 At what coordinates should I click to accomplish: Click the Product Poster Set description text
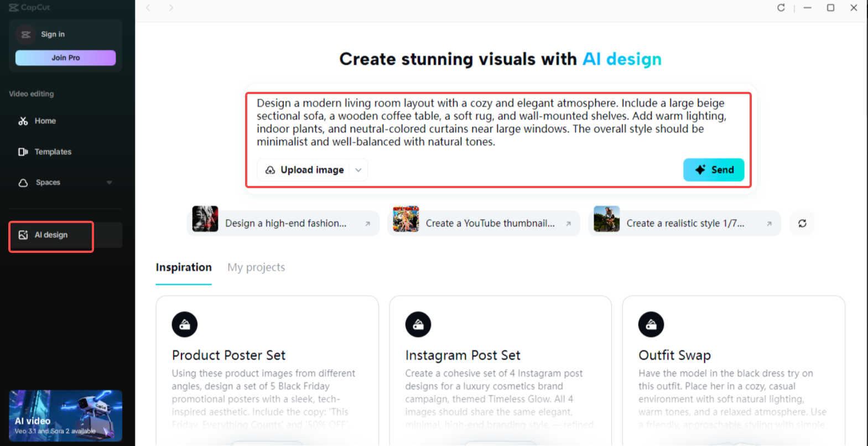pyautogui.click(x=264, y=399)
